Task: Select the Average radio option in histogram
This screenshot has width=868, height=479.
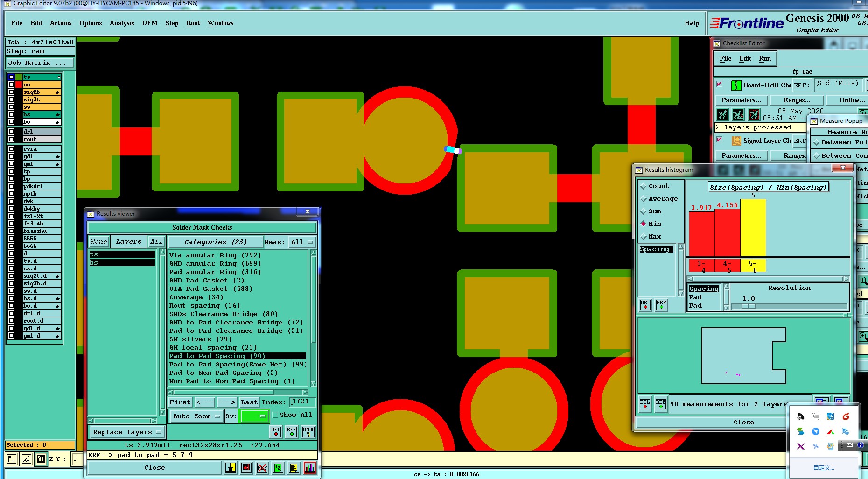Action: [644, 199]
